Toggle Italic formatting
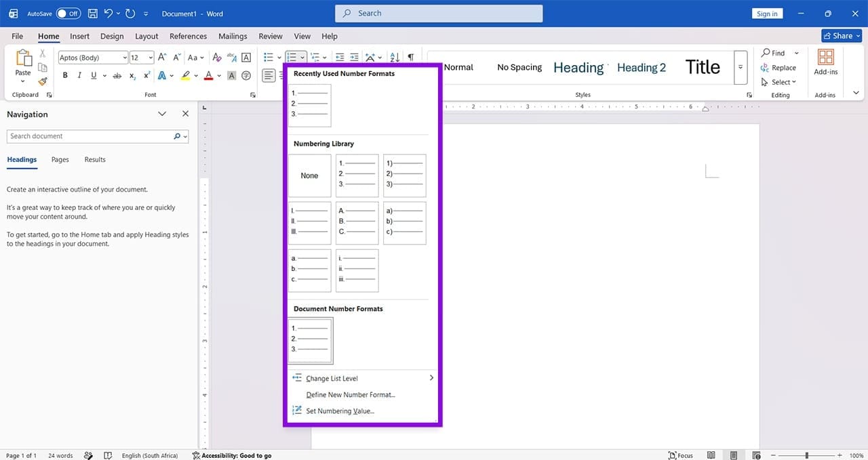Screen dimensions: 868x460 tap(79, 76)
